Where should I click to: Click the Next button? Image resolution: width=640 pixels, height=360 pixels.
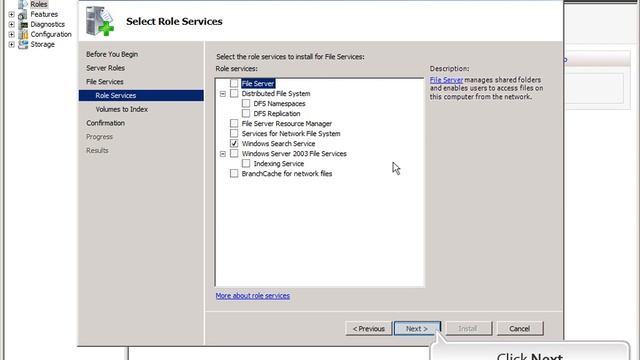coord(417,329)
